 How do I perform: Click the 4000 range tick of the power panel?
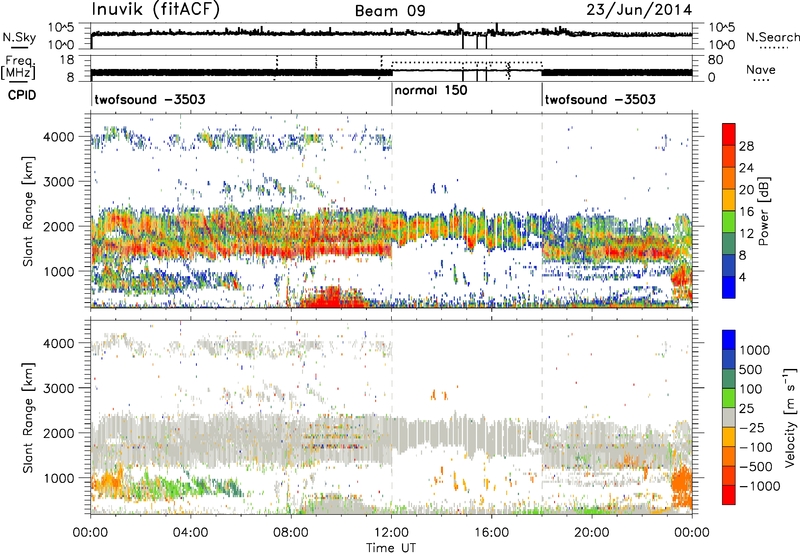point(58,137)
